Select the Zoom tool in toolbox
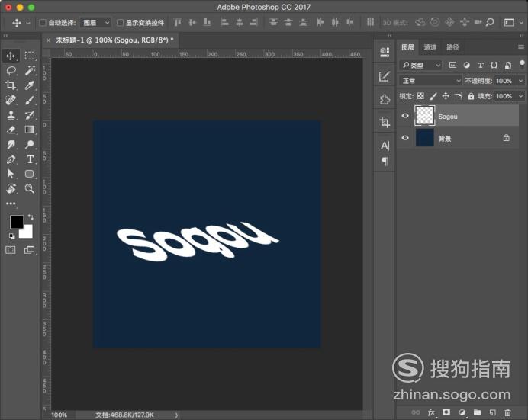 click(x=30, y=188)
